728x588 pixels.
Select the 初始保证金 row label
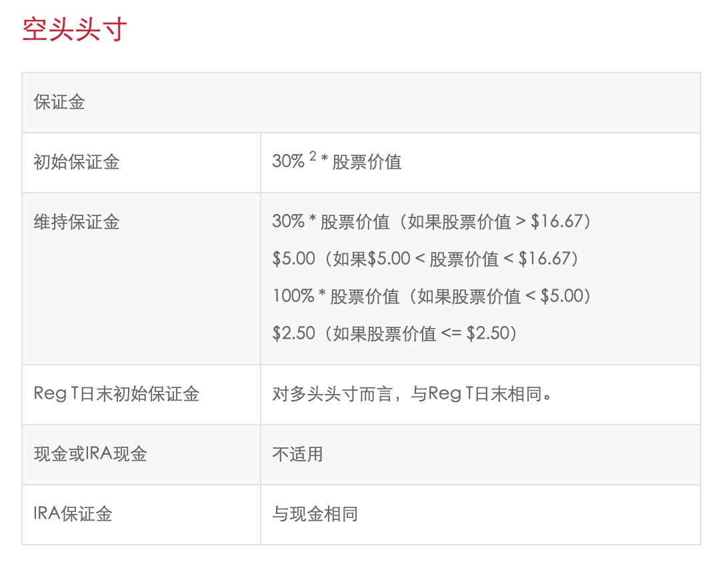[x=76, y=162]
